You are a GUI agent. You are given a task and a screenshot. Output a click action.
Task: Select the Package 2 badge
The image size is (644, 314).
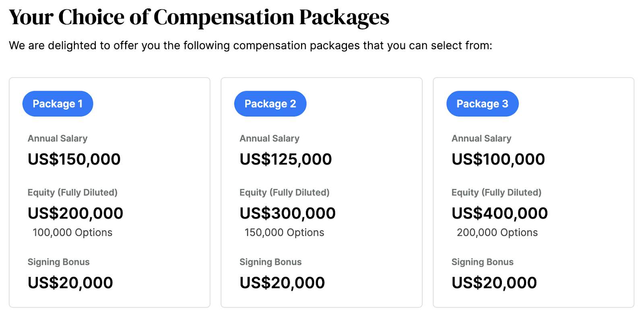[270, 104]
